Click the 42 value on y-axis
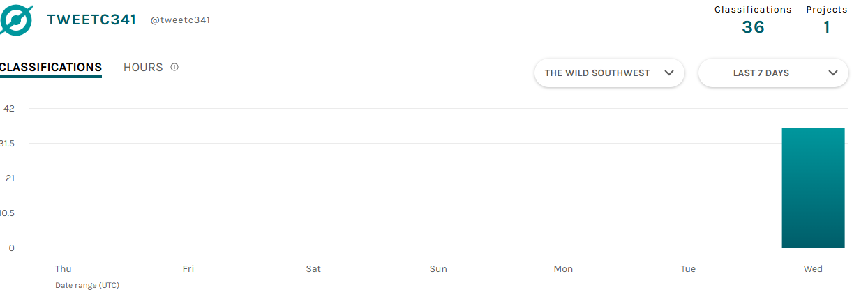This screenshot has width=868, height=304. (x=9, y=109)
